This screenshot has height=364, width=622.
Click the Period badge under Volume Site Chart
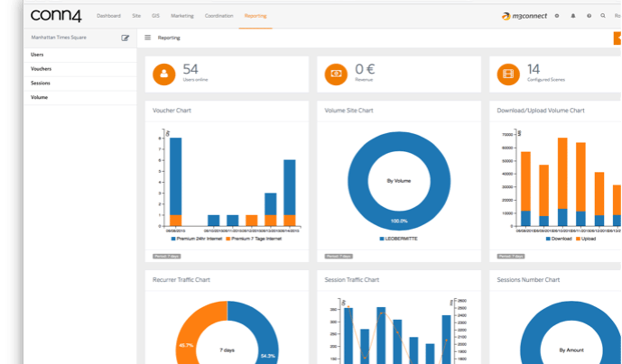pyautogui.click(x=339, y=256)
